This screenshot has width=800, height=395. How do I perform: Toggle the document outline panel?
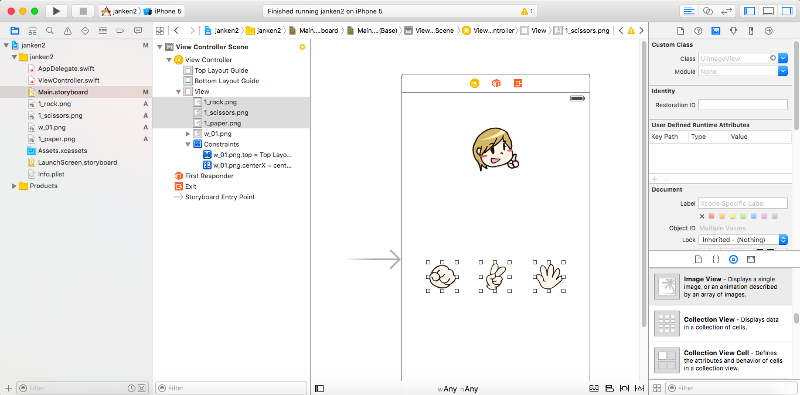tap(319, 388)
